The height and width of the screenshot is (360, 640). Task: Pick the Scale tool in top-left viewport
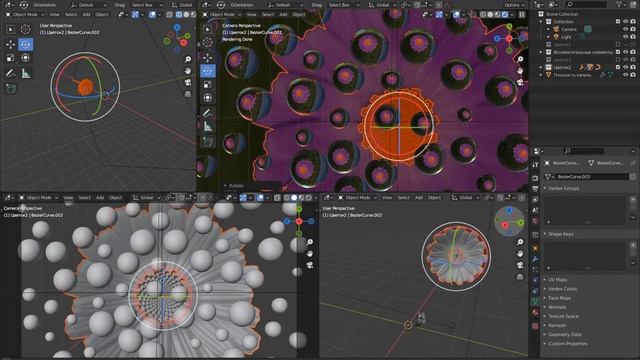[x=11, y=58]
